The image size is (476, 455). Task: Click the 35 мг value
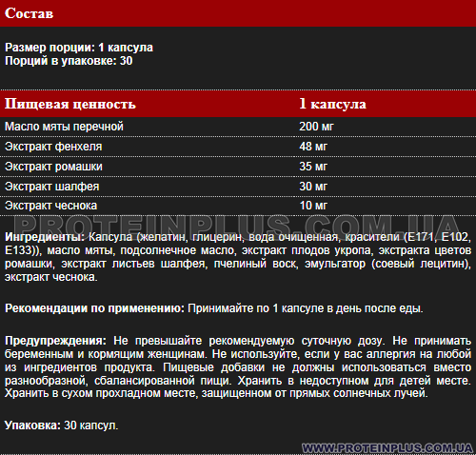[x=313, y=167]
